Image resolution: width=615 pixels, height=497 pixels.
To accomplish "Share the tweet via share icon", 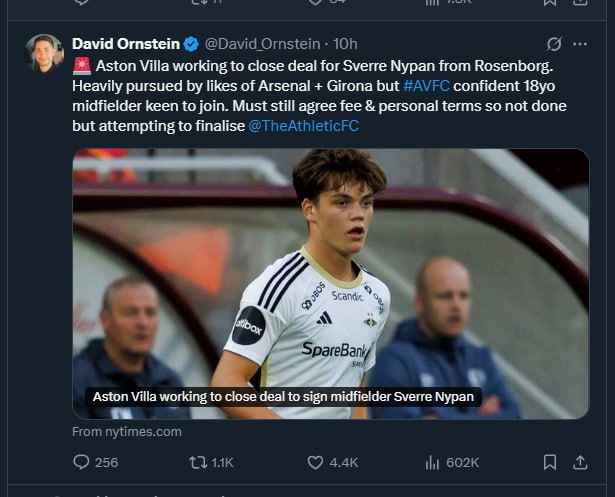I will (580, 462).
